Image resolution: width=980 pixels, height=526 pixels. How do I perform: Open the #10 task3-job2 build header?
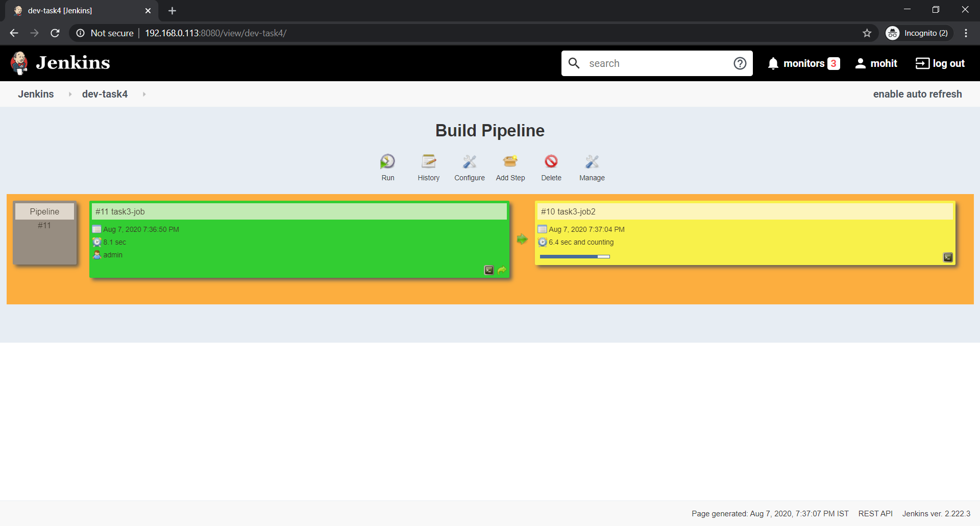click(745, 211)
